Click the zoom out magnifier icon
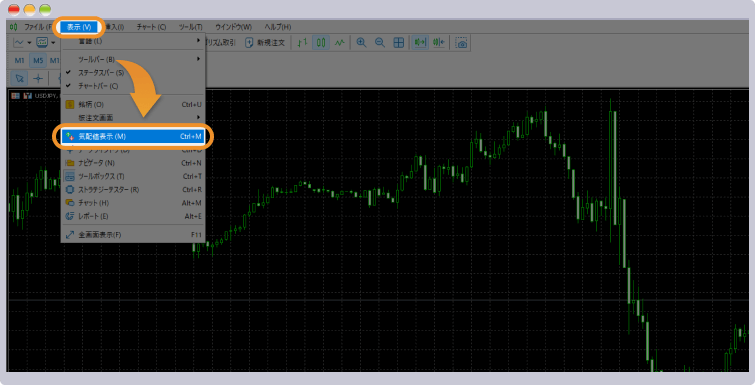This screenshot has height=385, width=755. pyautogui.click(x=380, y=43)
